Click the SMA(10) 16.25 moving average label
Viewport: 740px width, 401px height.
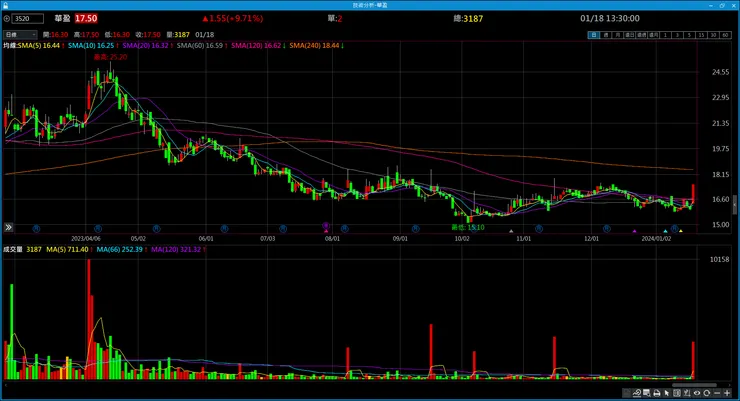click(x=91, y=46)
